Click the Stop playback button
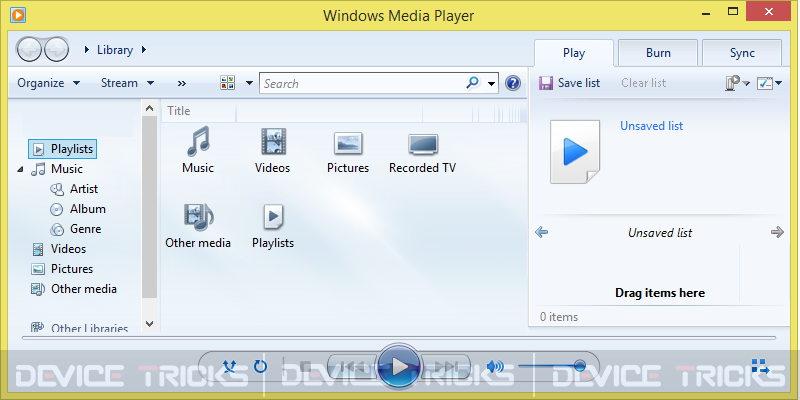800x400 pixels. 306,366
